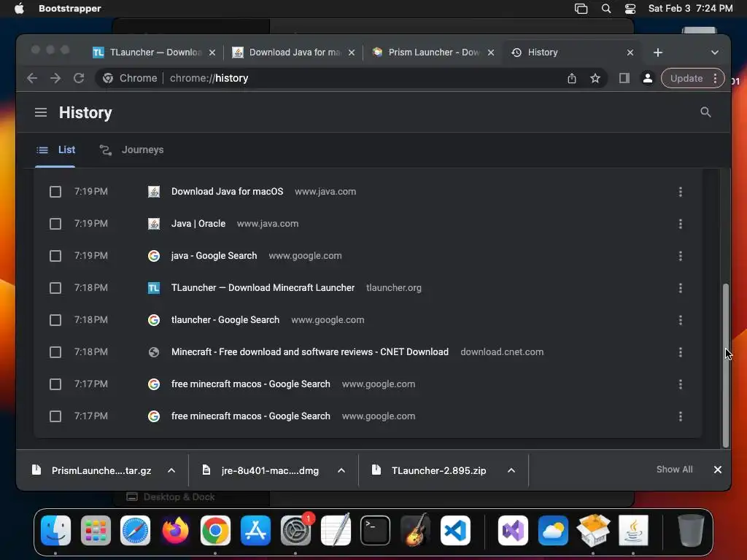
Task: Click the Update button
Action: coord(686,78)
